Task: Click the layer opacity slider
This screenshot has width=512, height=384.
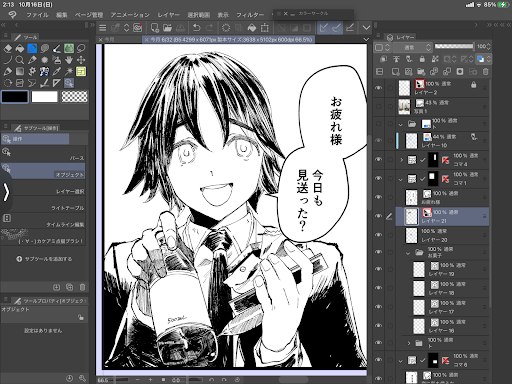Action: coord(454,46)
